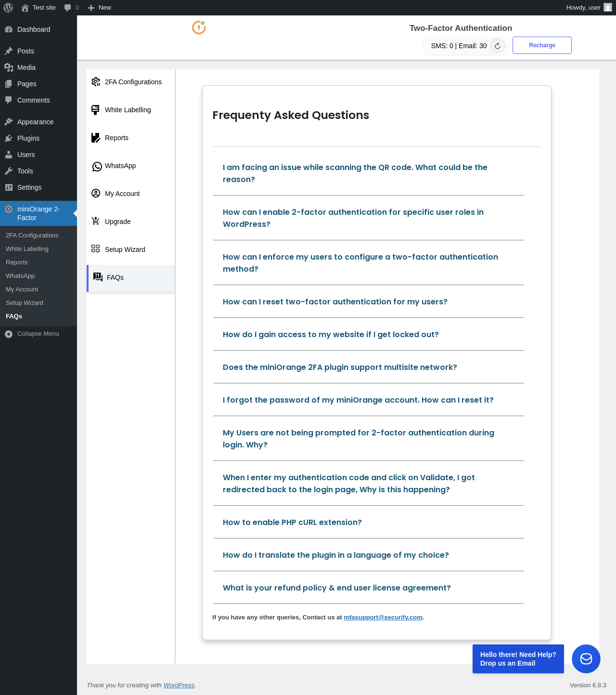Expand the locked out website access question
The width and height of the screenshot is (616, 695).
[x=369, y=334]
